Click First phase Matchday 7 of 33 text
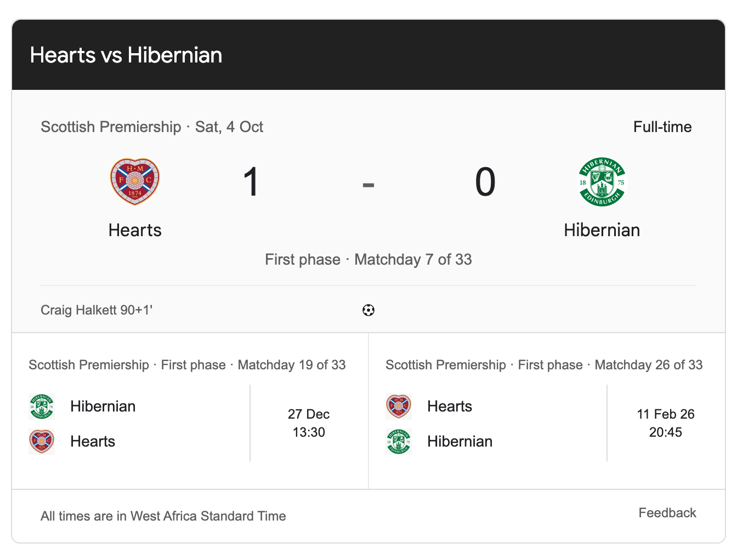This screenshot has width=737, height=560. click(x=368, y=260)
